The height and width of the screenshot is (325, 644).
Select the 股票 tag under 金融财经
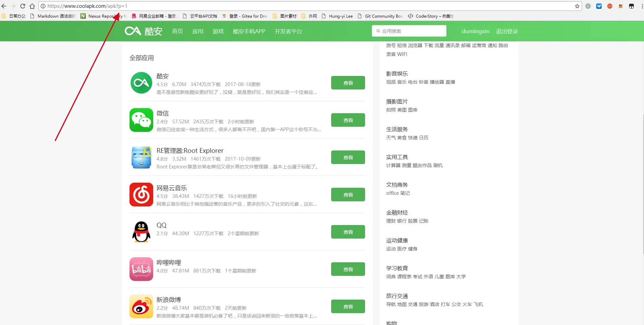click(x=413, y=221)
